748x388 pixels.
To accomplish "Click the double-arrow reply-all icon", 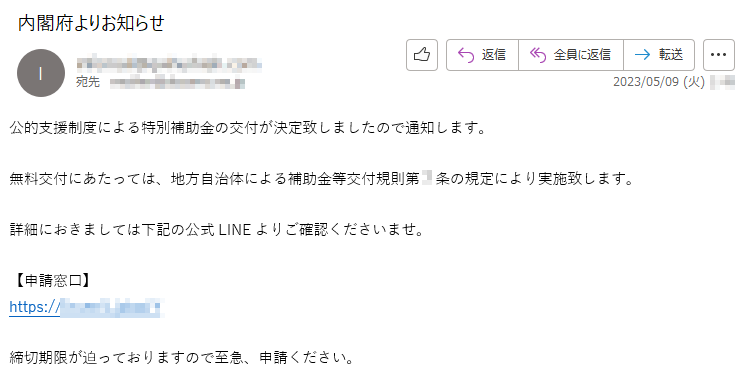I will point(538,55).
